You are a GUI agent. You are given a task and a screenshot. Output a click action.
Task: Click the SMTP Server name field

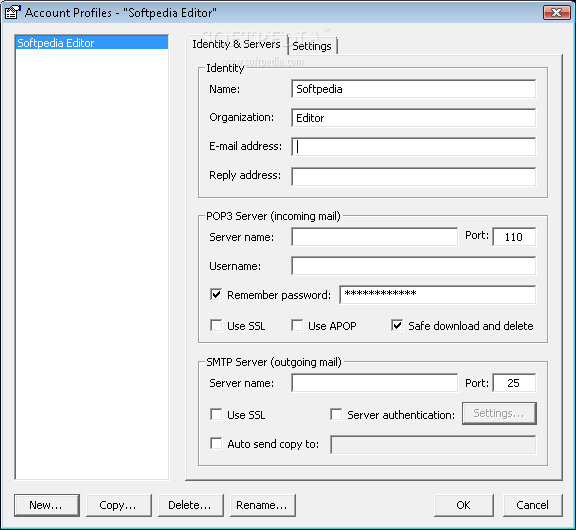pyautogui.click(x=374, y=383)
